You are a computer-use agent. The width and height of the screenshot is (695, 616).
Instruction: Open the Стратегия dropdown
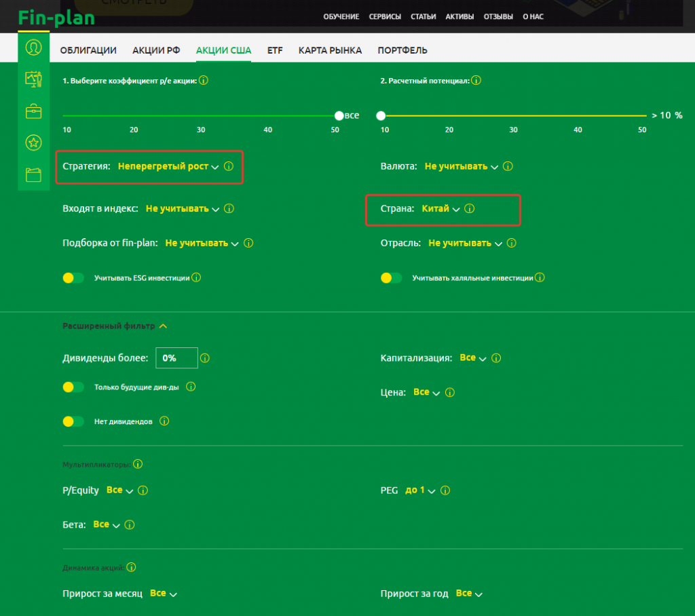point(168,166)
